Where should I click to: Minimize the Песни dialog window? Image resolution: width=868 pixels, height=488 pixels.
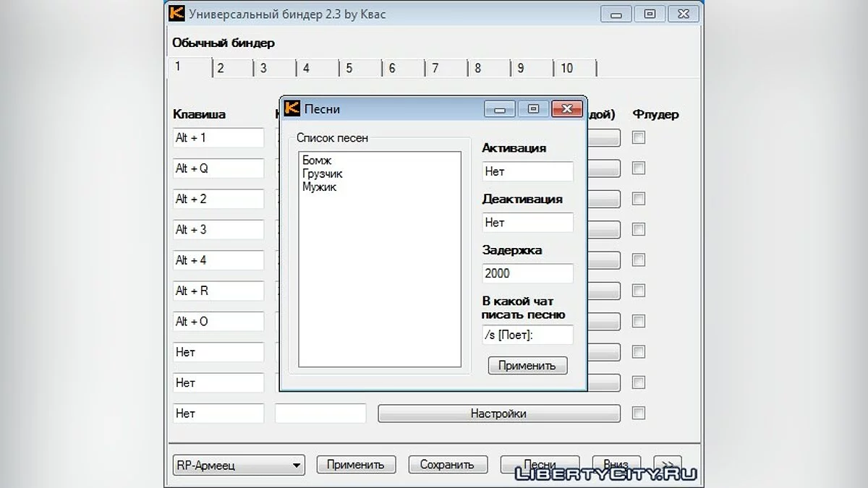point(500,109)
